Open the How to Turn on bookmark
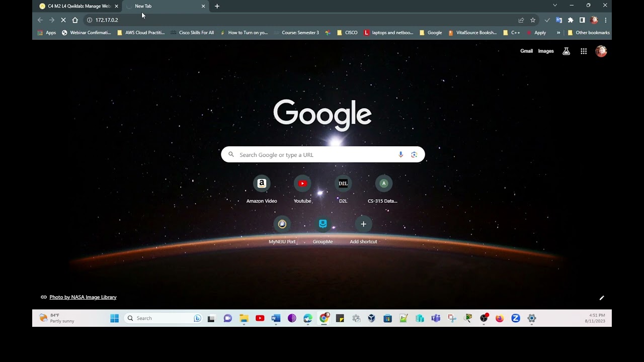Image resolution: width=644 pixels, height=362 pixels. (x=244, y=33)
